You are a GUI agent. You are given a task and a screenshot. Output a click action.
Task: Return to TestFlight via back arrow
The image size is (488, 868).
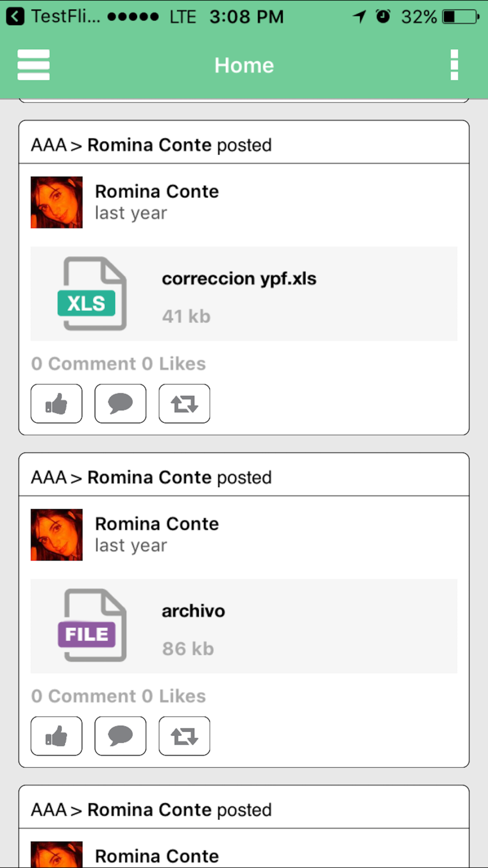pos(16,17)
